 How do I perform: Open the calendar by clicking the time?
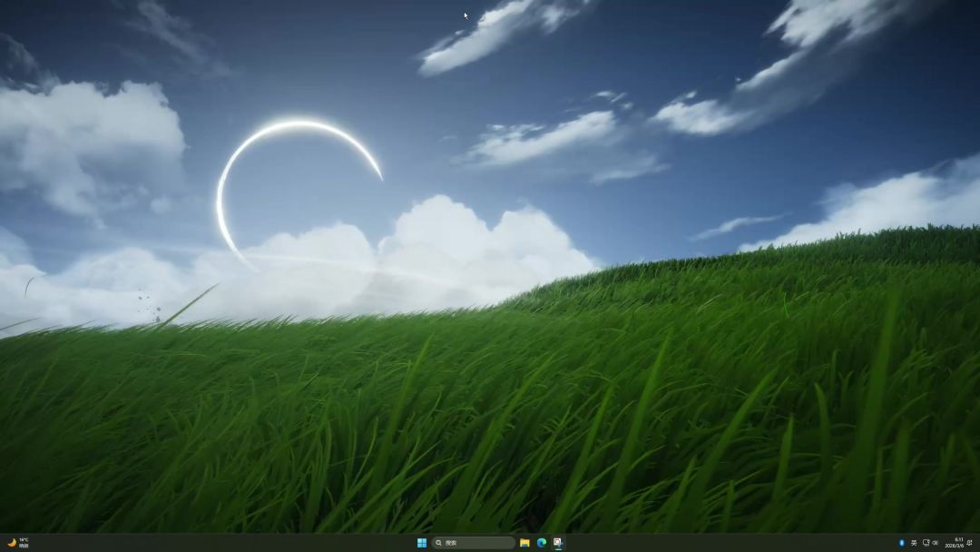959,539
